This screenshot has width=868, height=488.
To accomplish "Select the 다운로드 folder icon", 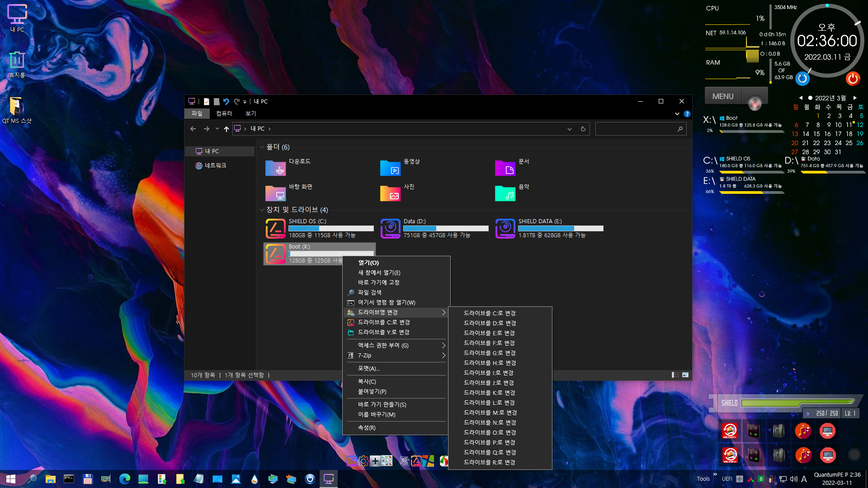I will (276, 168).
